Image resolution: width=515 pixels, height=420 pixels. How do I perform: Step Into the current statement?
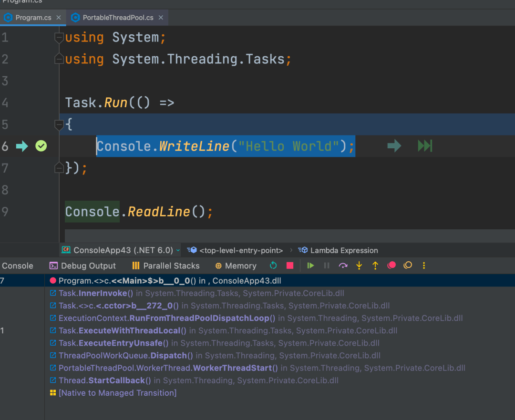coord(359,266)
